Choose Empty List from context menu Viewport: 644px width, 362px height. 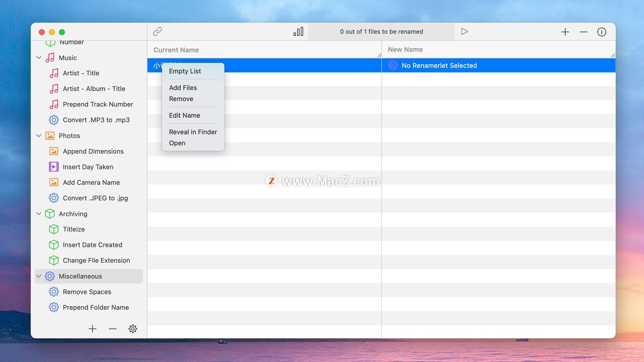185,71
